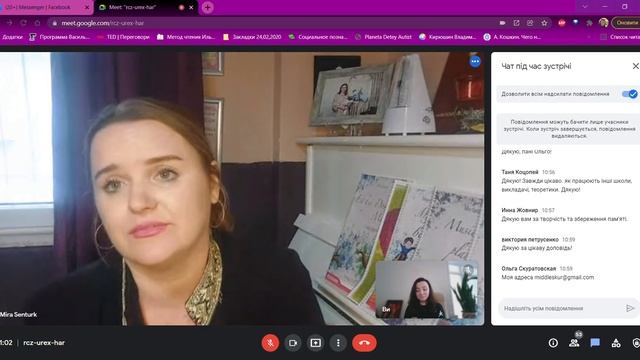Close the meeting chat panel

tap(635, 66)
